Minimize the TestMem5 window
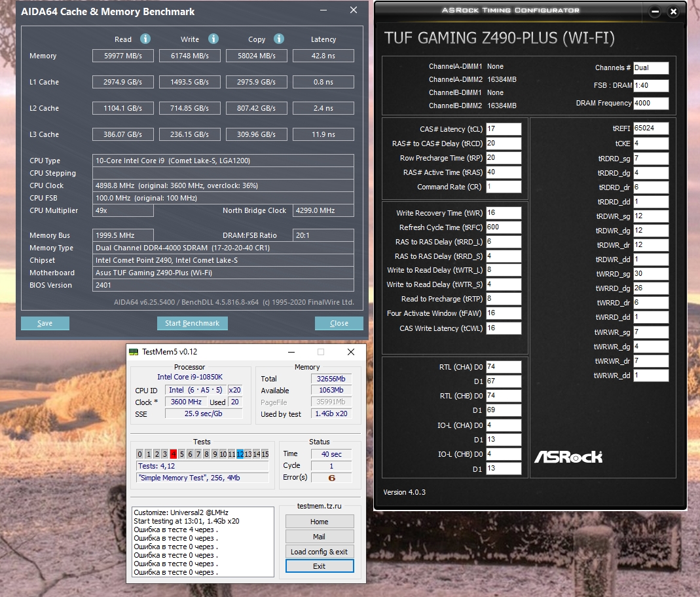The image size is (700, 597). (x=291, y=352)
